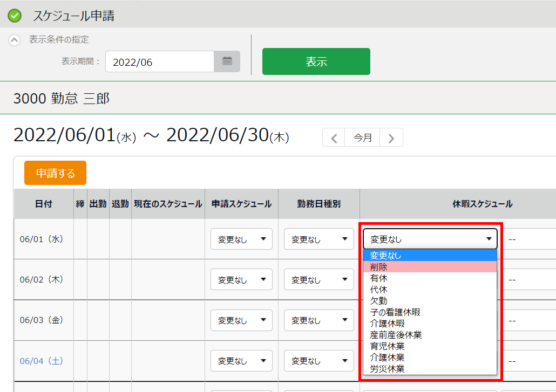
Task: Go to next month arrow
Action: [391, 138]
